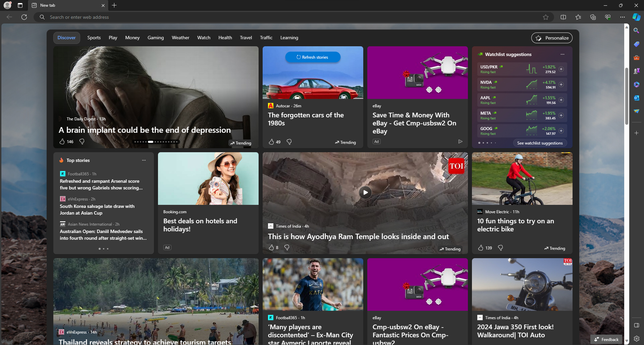Screen dimensions: 644x345
Task: Open Top stories more options menu
Action: point(144,160)
